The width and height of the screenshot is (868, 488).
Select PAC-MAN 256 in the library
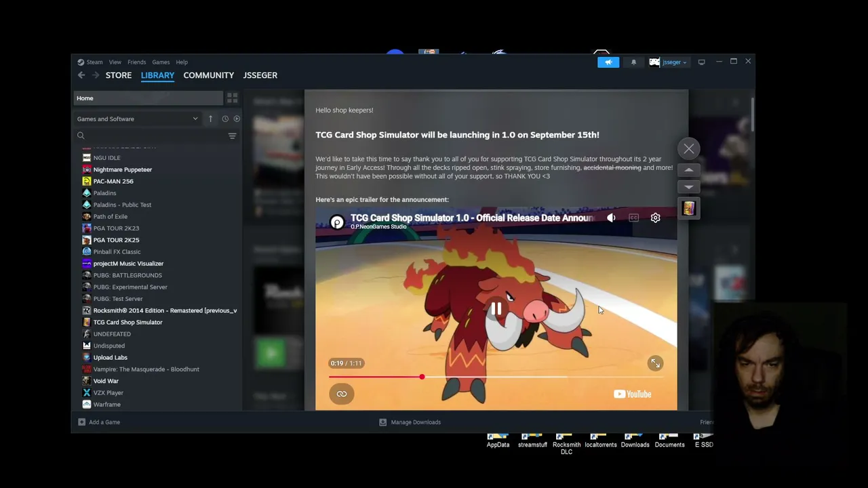coord(113,181)
